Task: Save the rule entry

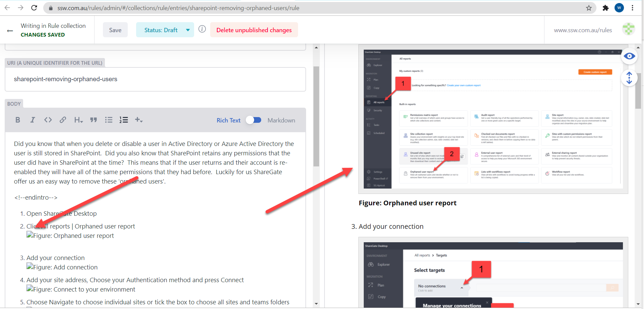Action: [115, 30]
